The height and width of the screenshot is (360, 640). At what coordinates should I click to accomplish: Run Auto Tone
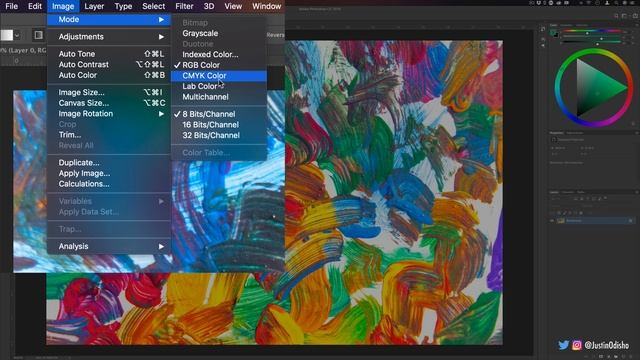109,54
